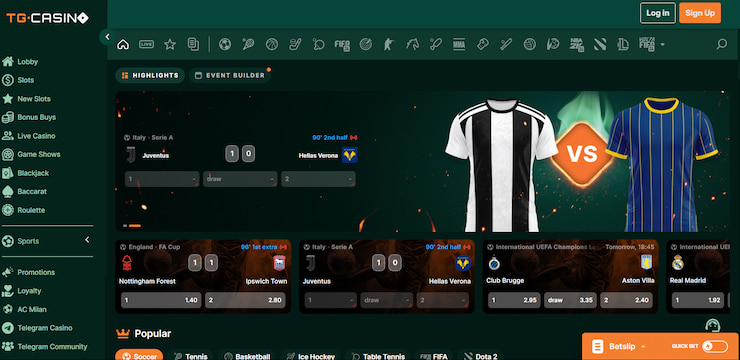Select the Dota 2 popular filter

(480, 356)
